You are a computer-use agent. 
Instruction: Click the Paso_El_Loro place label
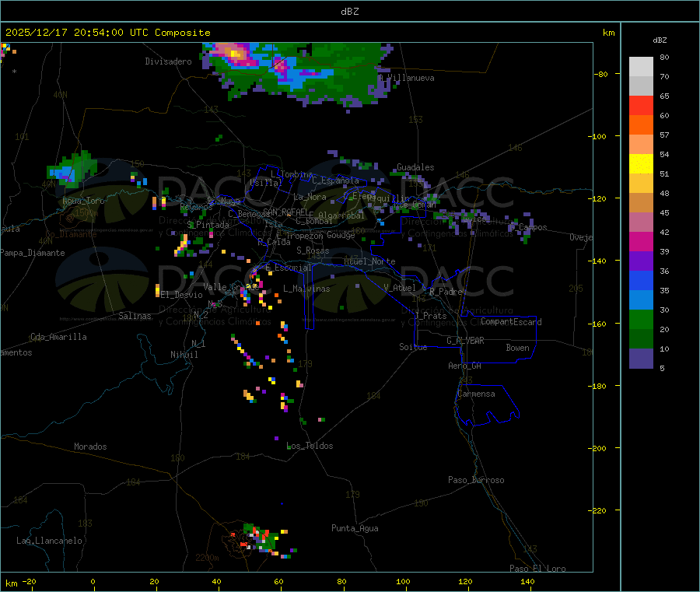(537, 569)
